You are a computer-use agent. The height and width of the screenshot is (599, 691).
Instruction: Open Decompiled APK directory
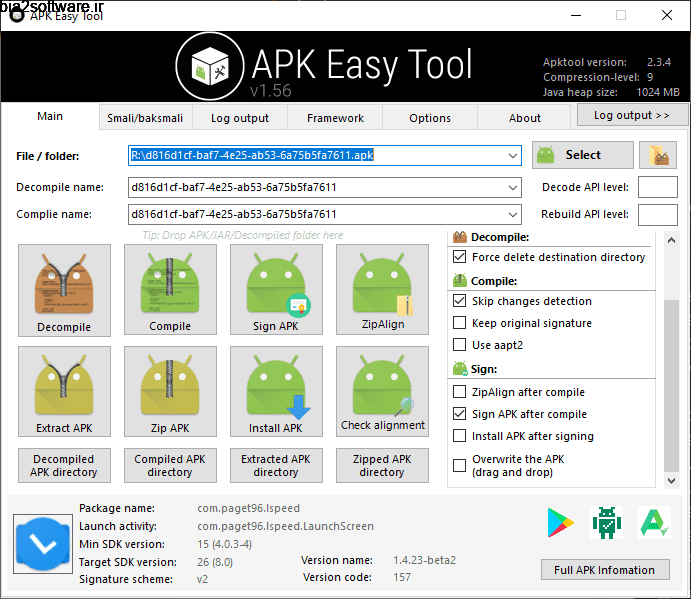(x=64, y=465)
